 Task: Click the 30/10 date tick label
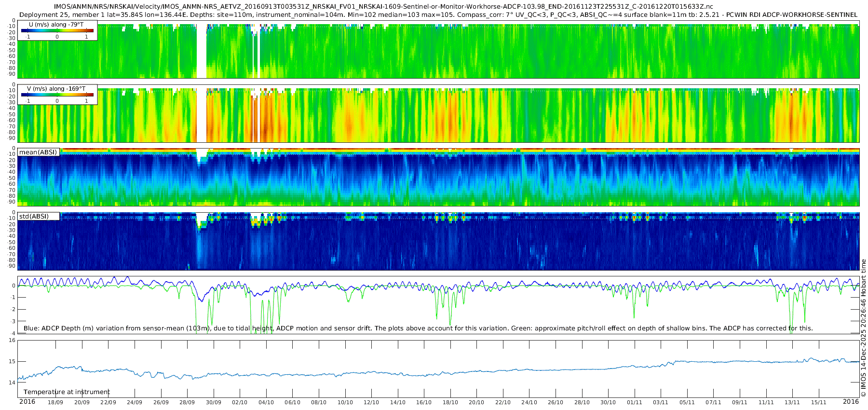[x=608, y=402]
